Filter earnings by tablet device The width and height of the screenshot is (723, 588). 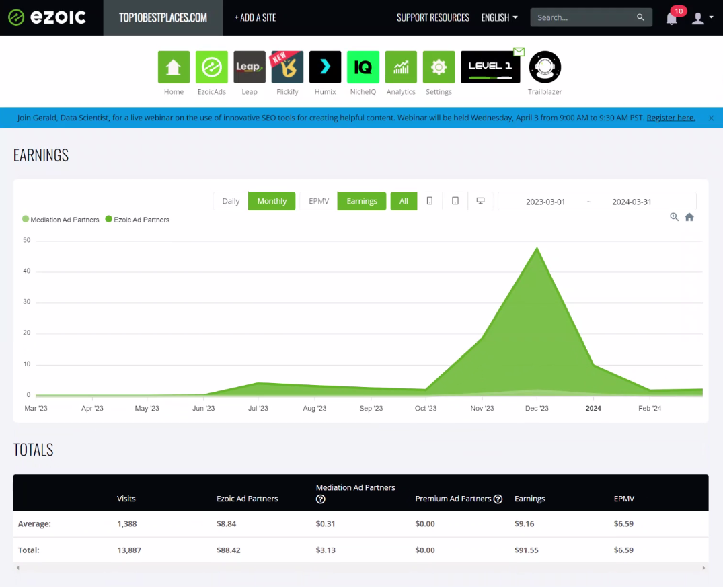coord(455,201)
